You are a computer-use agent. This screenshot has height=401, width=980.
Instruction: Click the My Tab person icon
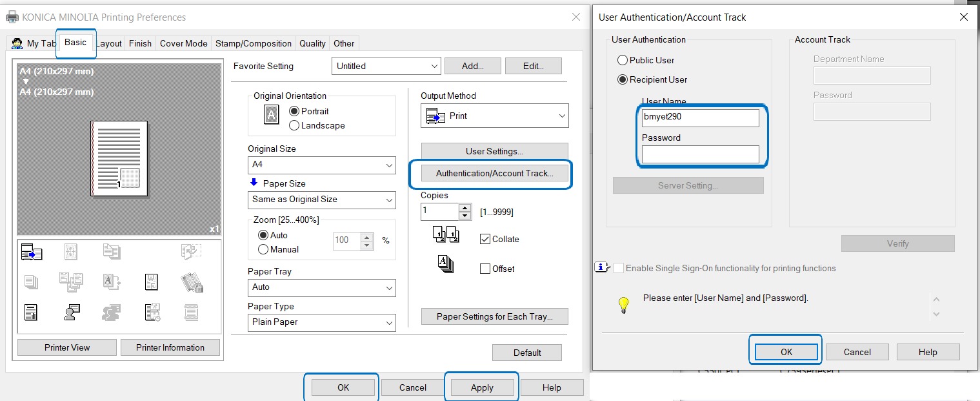point(17,44)
